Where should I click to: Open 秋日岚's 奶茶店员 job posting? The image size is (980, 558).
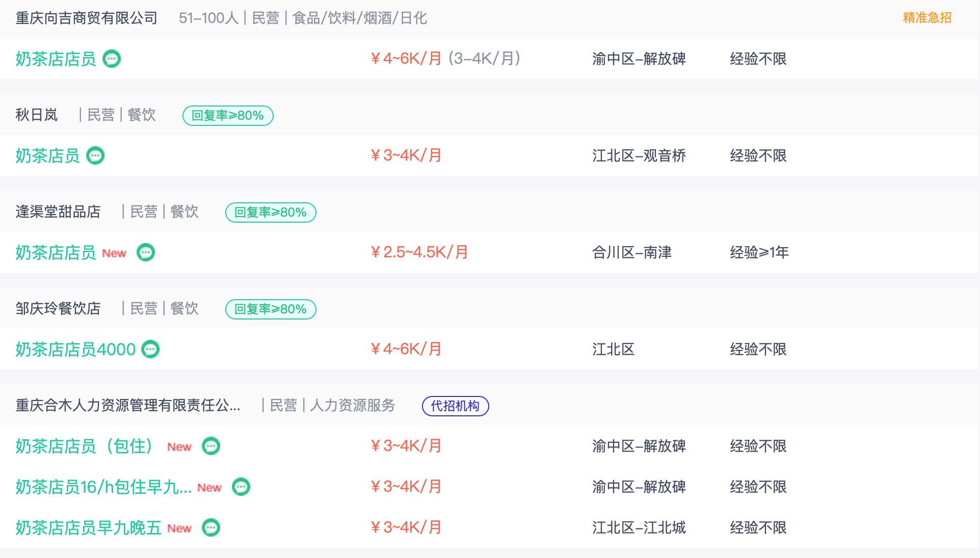47,155
